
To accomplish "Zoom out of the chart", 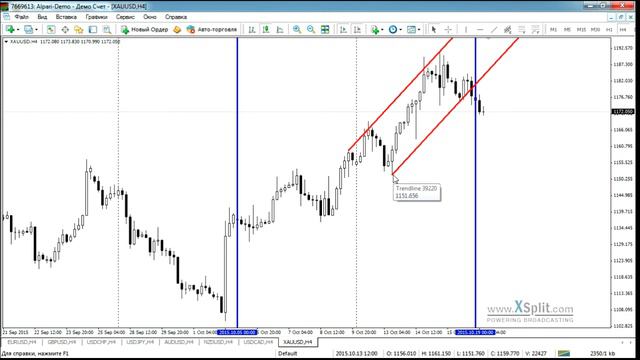I will (311, 29).
